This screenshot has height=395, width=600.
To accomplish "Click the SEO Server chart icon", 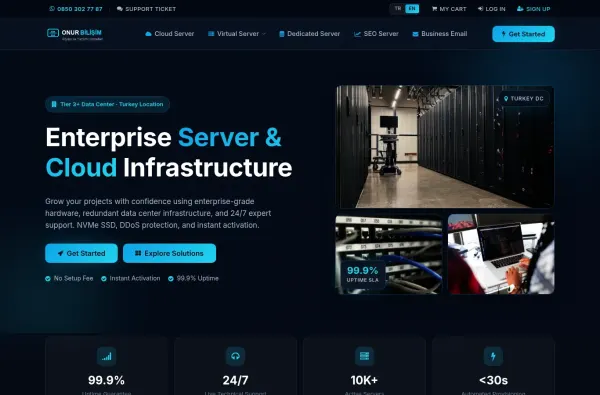I will point(357,34).
